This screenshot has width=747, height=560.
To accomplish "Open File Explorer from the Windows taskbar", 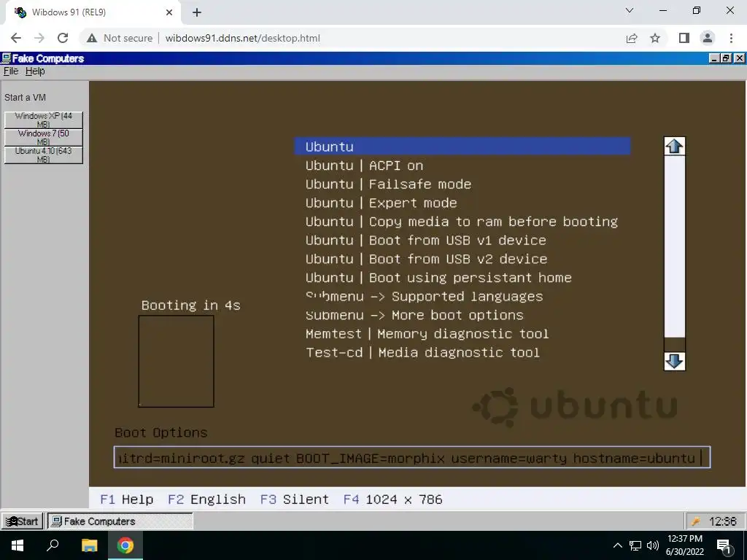I will coord(89,545).
